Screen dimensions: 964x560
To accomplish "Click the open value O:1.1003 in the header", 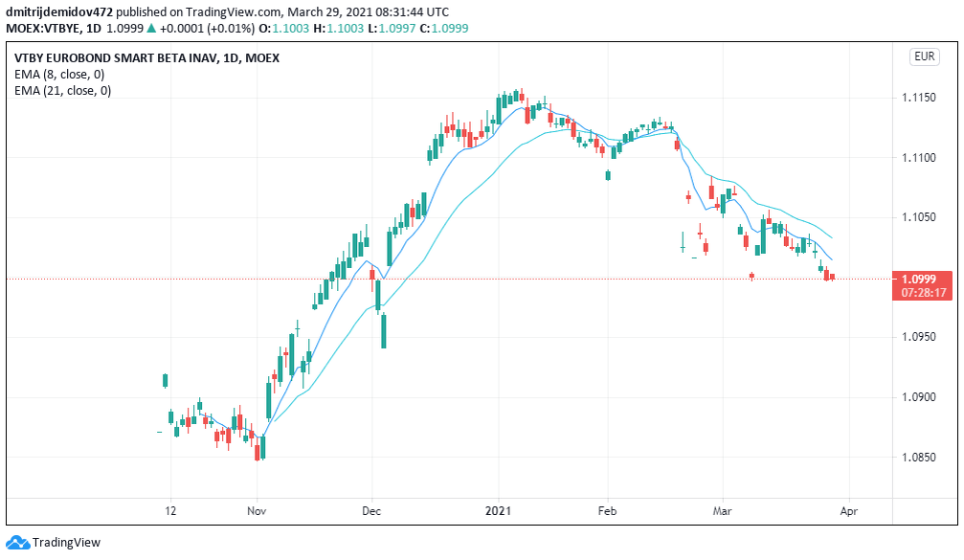I will click(283, 29).
